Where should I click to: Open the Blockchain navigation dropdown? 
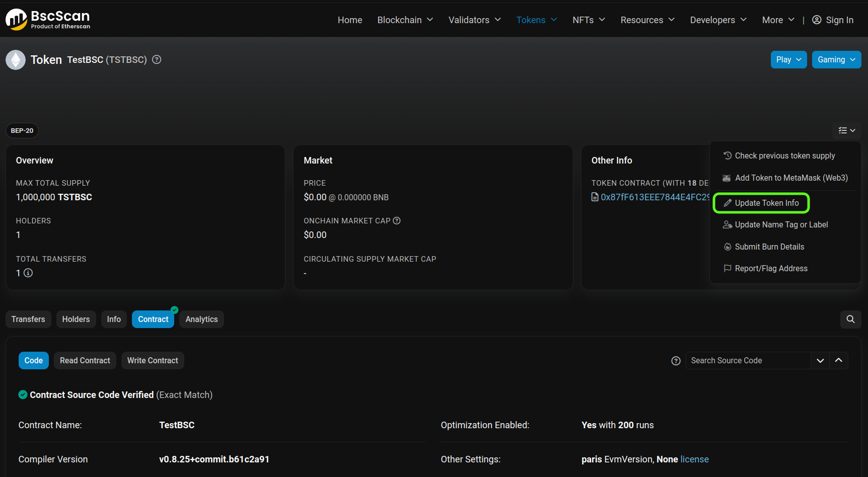[405, 20]
